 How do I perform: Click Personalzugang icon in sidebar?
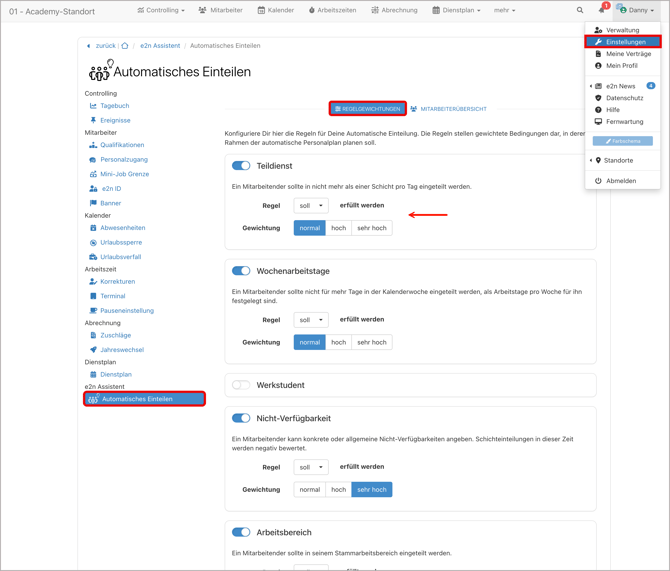point(93,159)
